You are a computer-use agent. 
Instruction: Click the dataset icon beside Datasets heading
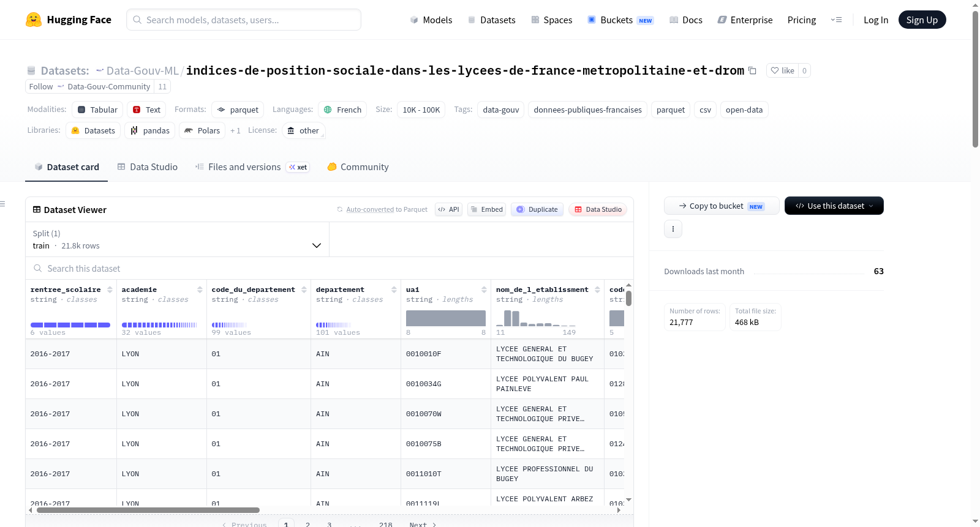click(x=31, y=70)
